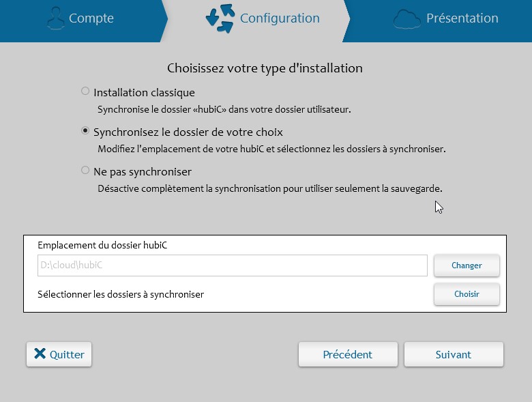Click 'Sélectionner les dossiers à synchroniser' text

[121, 294]
